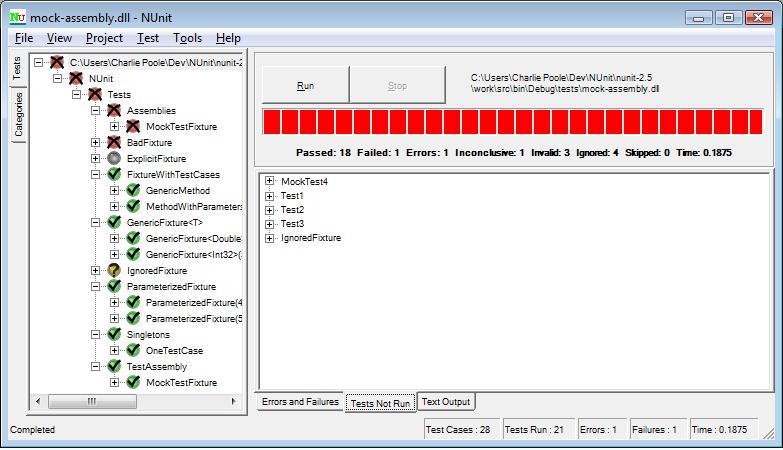
Task: Collapse the root assembly path node
Action: pos(38,62)
